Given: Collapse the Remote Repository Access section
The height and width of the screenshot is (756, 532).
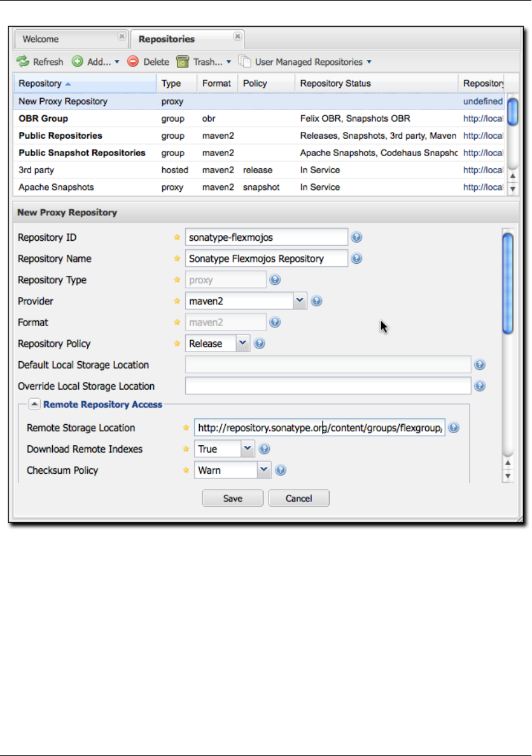Looking at the screenshot, I should pyautogui.click(x=34, y=404).
